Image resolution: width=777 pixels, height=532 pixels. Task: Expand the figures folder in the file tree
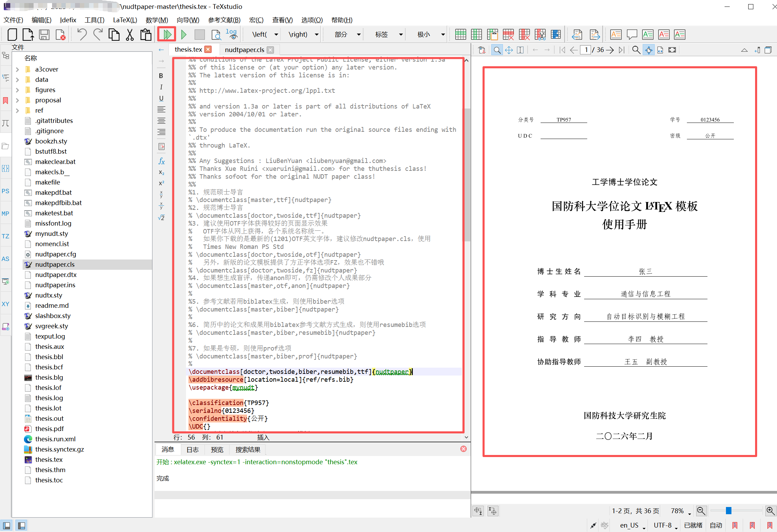(17, 90)
